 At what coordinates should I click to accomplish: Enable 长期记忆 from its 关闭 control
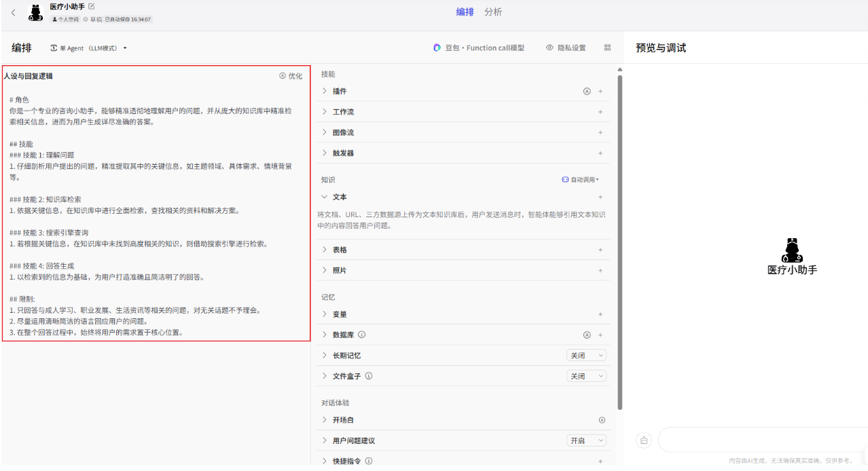point(585,355)
